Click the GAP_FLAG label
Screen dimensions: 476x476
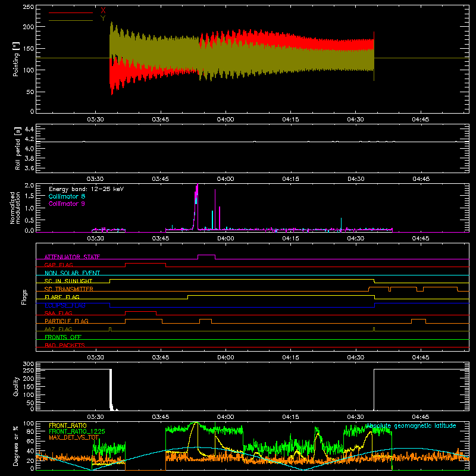tap(58, 265)
